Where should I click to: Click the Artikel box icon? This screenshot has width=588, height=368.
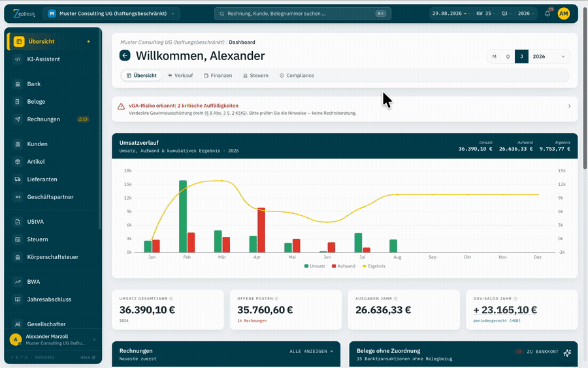18,161
